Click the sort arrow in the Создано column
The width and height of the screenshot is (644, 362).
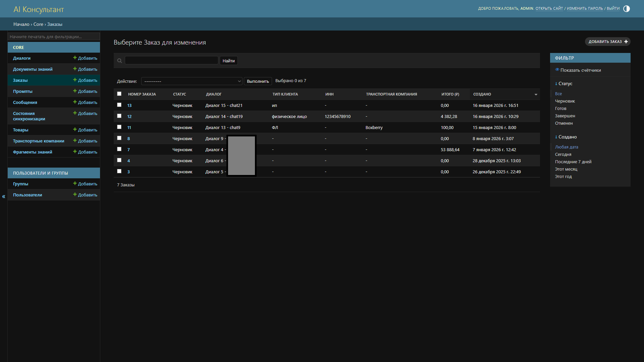[536, 95]
